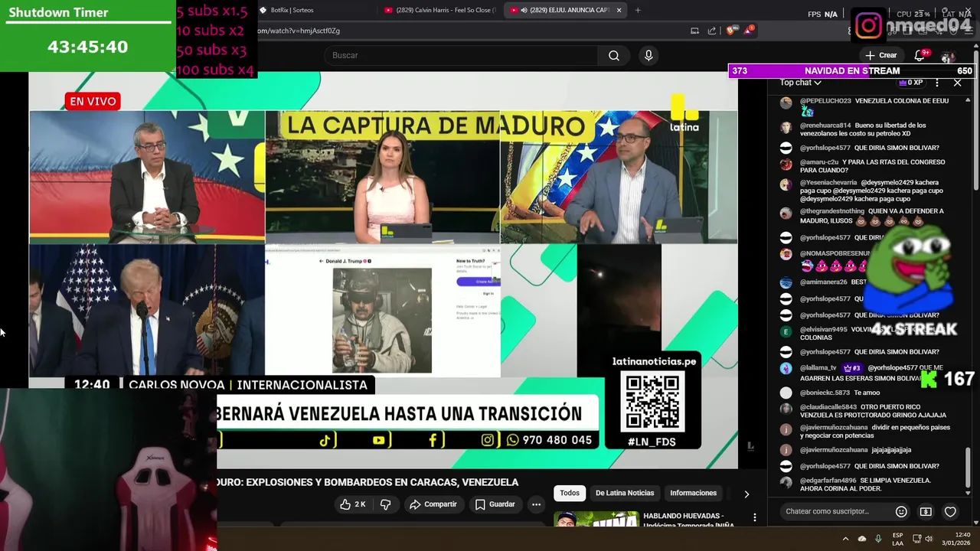
Task: Show hidden system tray icons
Action: click(x=848, y=539)
